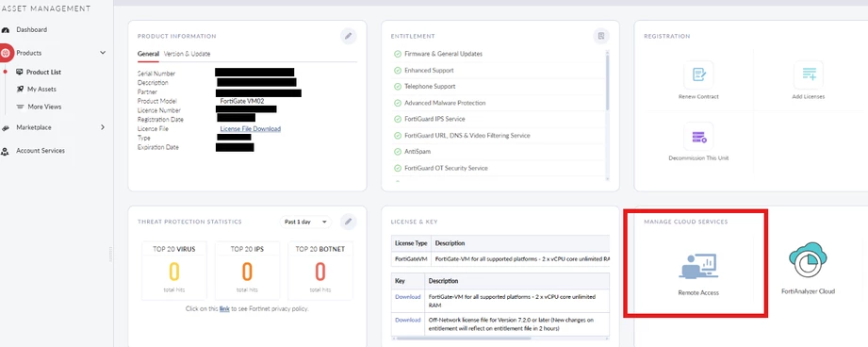Image resolution: width=868 pixels, height=347 pixels.
Task: Click the Renew Contract icon
Action: (x=698, y=74)
